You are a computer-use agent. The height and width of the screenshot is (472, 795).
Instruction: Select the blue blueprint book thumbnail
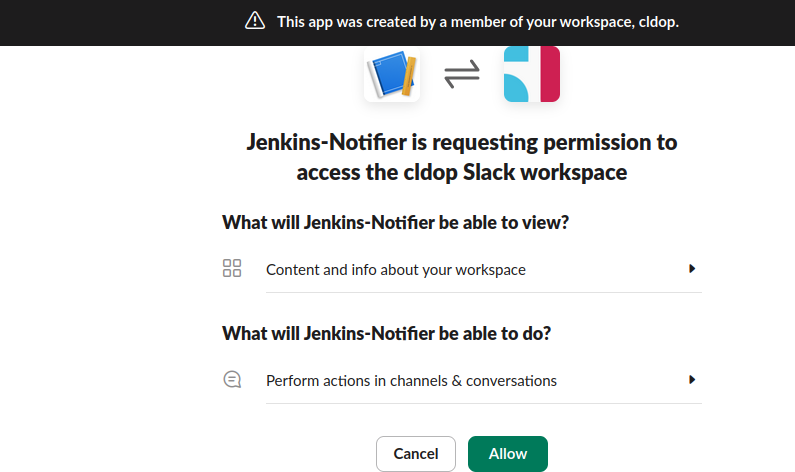(x=392, y=74)
